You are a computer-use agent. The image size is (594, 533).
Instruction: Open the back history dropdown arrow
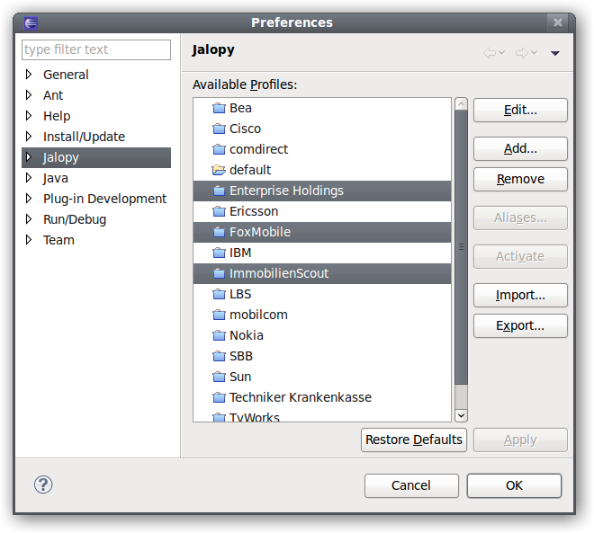coord(502,53)
